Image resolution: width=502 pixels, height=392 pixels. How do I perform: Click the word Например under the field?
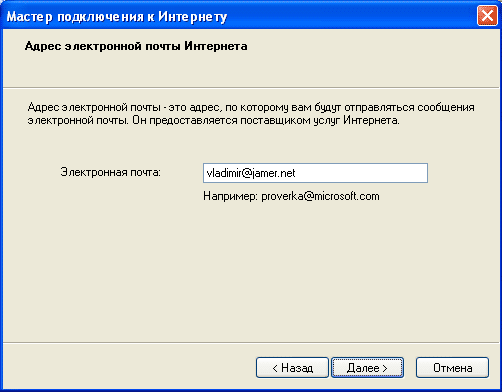click(230, 196)
